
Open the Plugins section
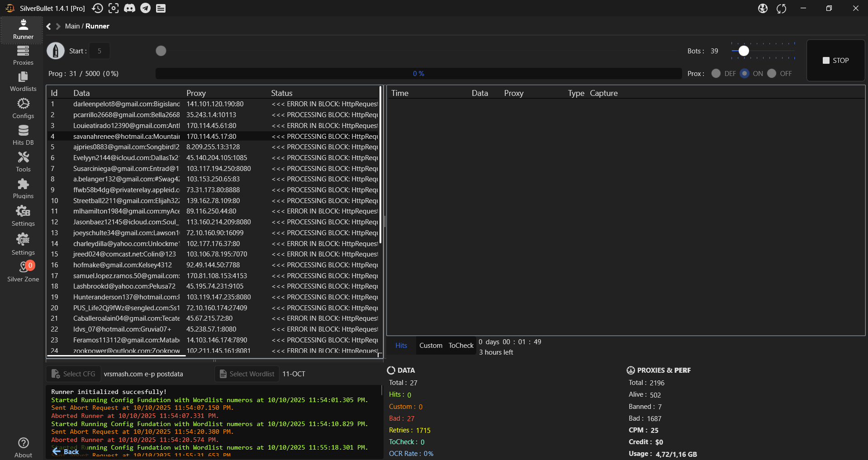23,189
